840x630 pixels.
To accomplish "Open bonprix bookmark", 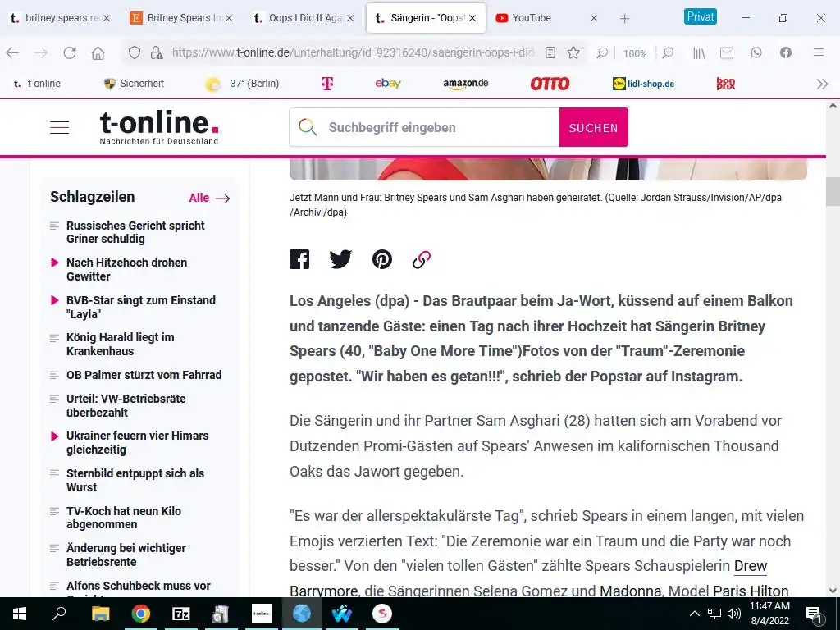I will [x=726, y=84].
